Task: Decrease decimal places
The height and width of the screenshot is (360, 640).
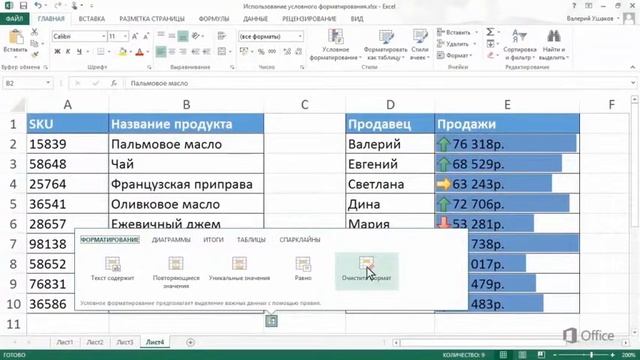Action: pyautogui.click(x=298, y=51)
